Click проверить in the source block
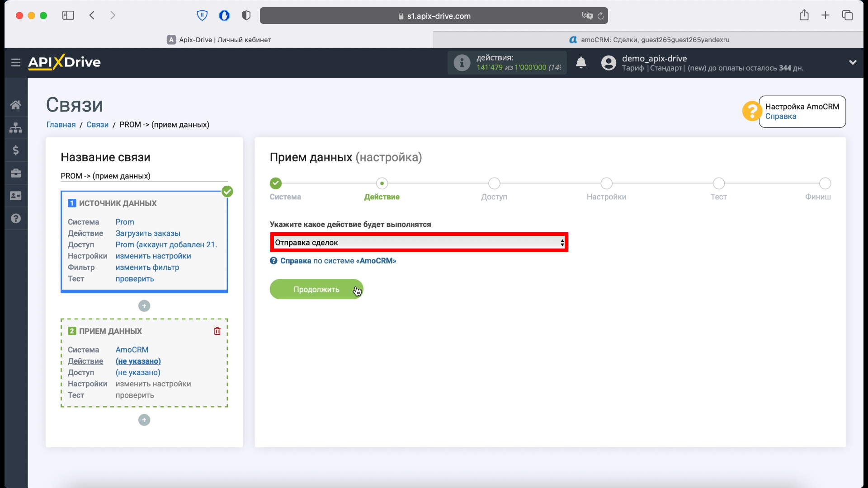868x488 pixels. [135, 279]
